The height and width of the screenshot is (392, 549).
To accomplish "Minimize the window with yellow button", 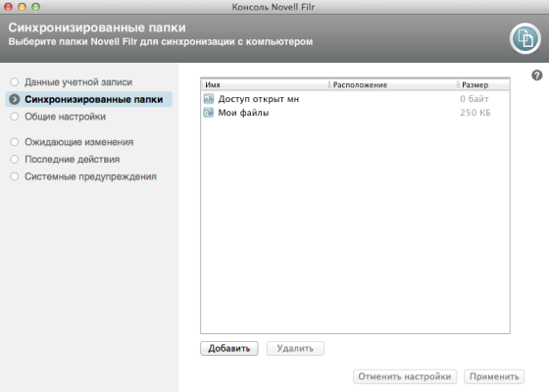I will pyautogui.click(x=22, y=7).
